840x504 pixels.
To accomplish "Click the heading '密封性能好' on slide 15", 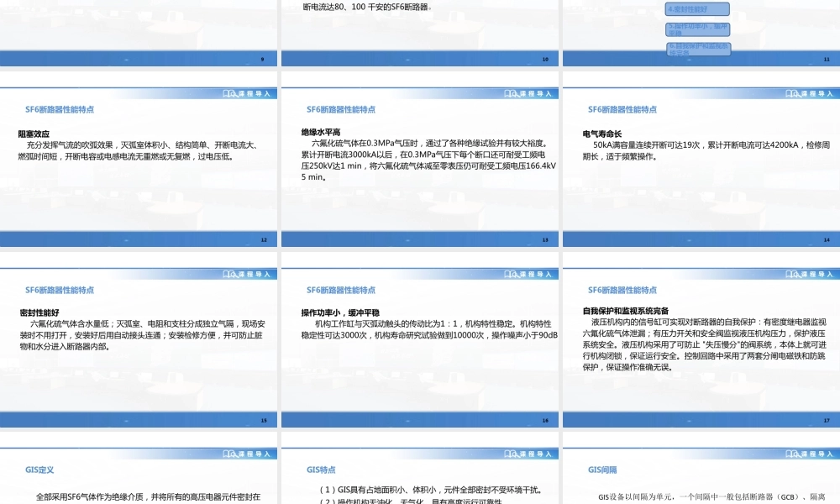I will (x=39, y=312).
